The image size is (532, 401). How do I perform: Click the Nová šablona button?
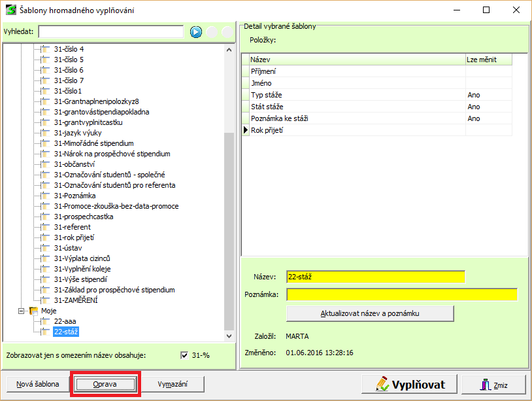pyautogui.click(x=37, y=384)
